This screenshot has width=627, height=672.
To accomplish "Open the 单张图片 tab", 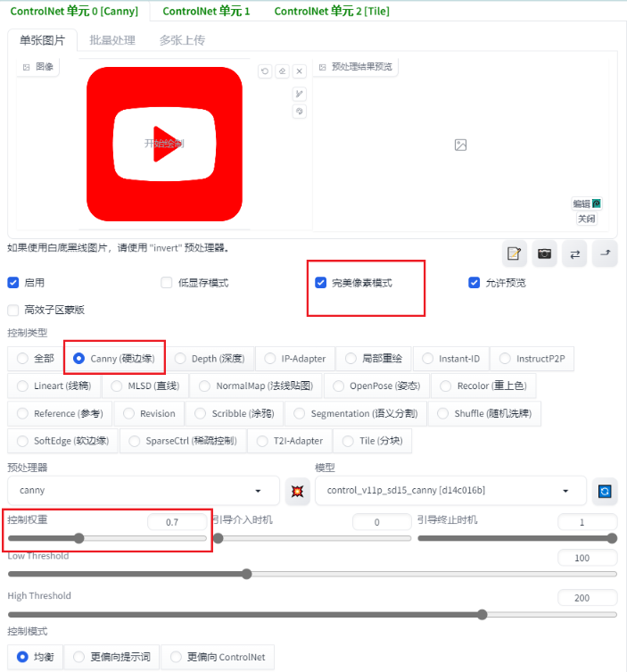I will (x=43, y=40).
